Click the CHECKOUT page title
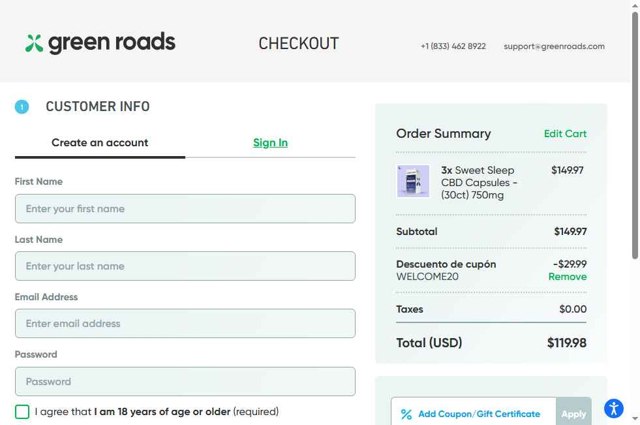The width and height of the screenshot is (640, 425). pyautogui.click(x=299, y=44)
